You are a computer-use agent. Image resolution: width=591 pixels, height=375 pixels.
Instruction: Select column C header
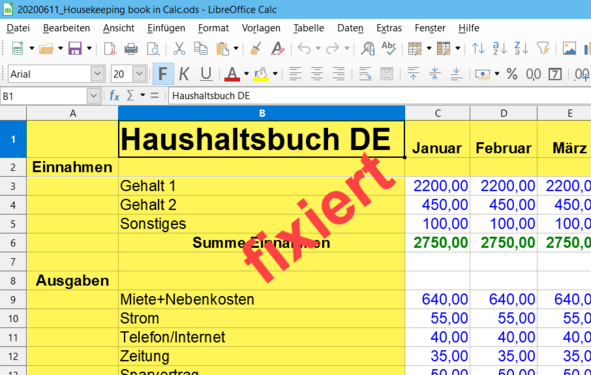pos(437,113)
